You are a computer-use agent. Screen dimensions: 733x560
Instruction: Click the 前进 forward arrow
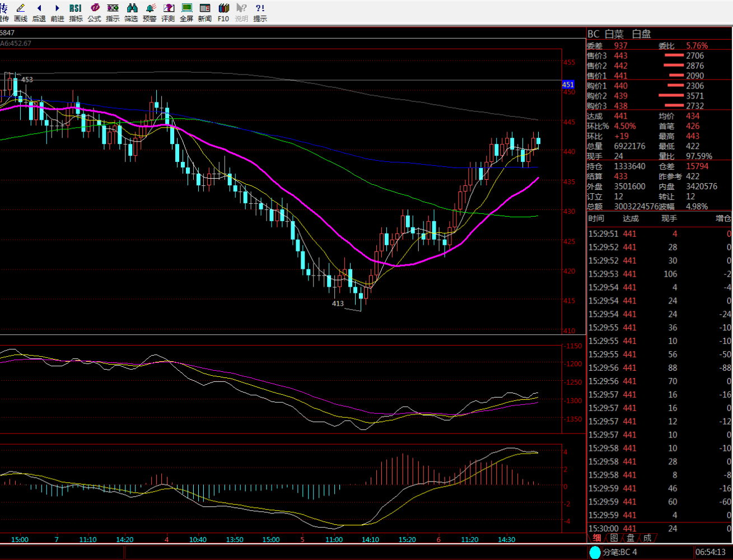click(x=57, y=12)
